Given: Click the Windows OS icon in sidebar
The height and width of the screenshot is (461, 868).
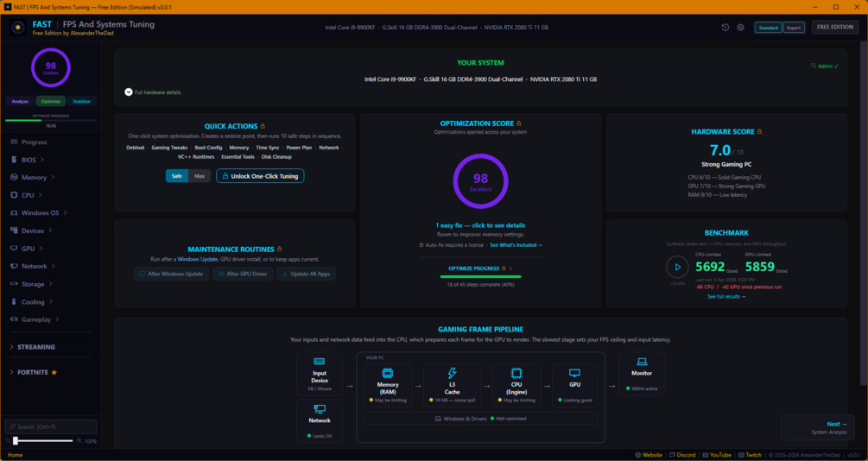Looking at the screenshot, I should pos(14,213).
